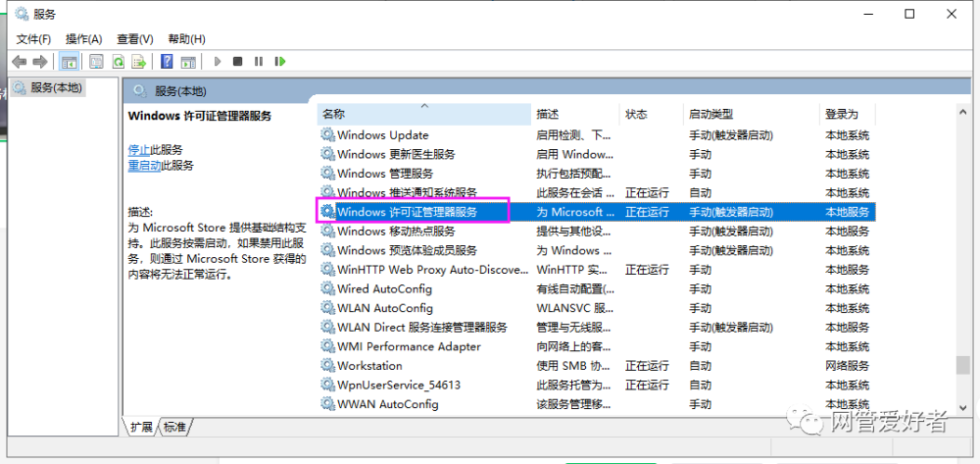Viewport: 980px width, 464px height.
Task: Toggle the Show/Hide Action Pane icon
Action: [x=188, y=61]
